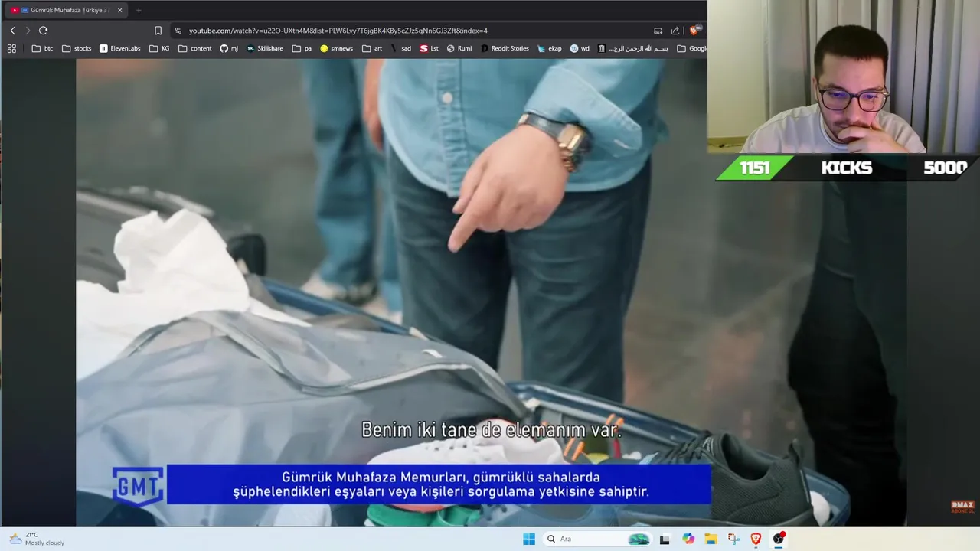Click the taskbar search box Ara

click(598, 539)
